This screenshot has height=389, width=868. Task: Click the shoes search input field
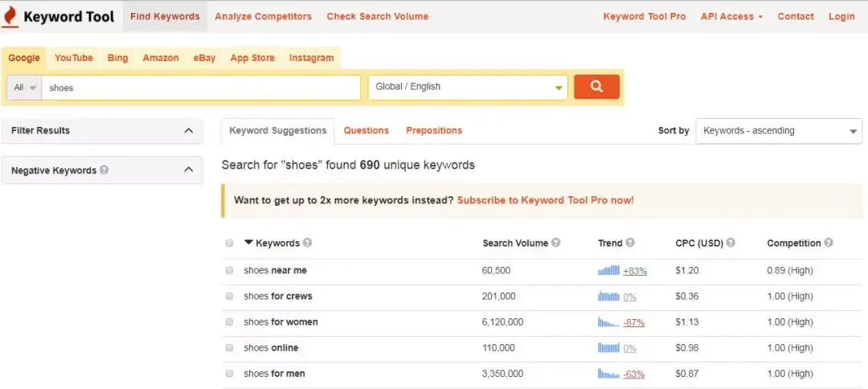click(x=201, y=88)
